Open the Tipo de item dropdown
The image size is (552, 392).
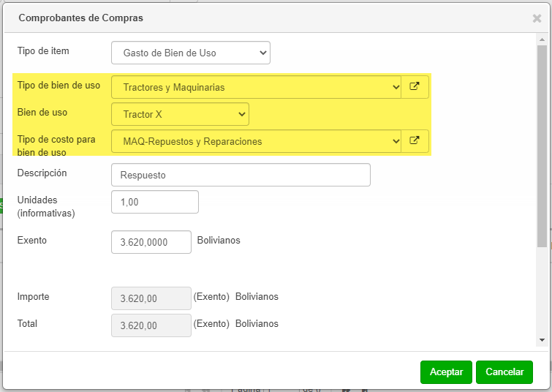click(191, 53)
